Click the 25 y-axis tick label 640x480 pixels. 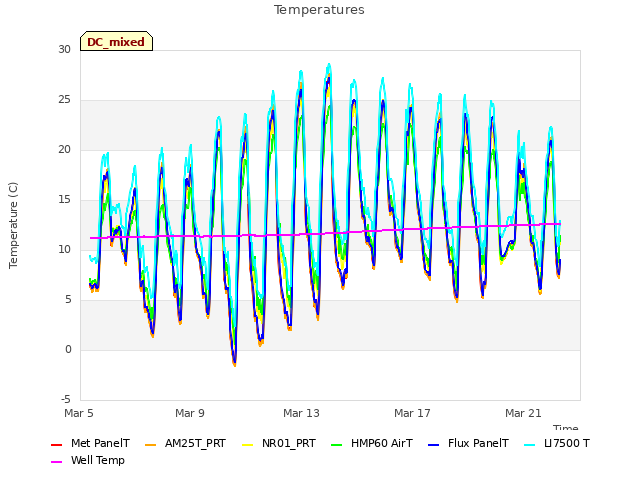[x=64, y=100]
